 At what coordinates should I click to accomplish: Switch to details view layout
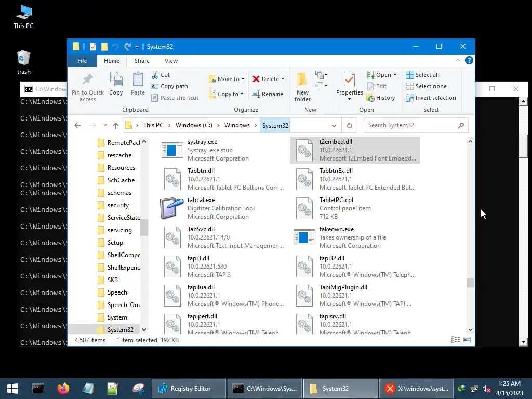[456, 340]
